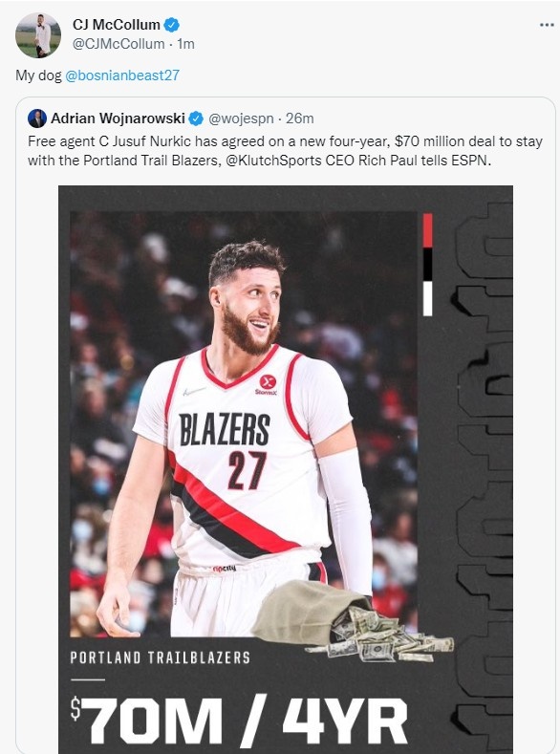Open the @CJMcCollum handle

point(118,44)
